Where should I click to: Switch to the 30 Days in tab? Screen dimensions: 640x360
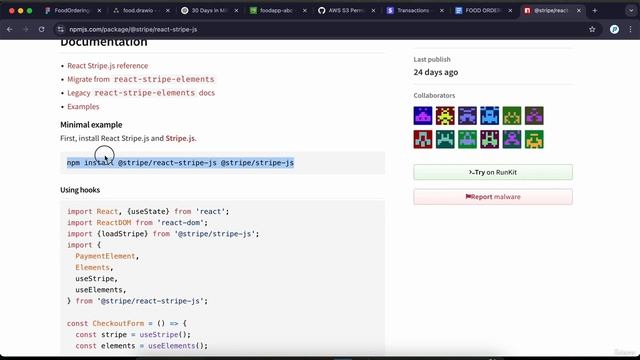pos(209,11)
